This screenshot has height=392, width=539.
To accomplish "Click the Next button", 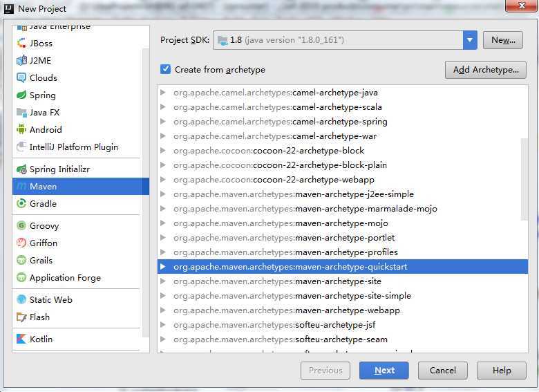I will click(x=384, y=371).
